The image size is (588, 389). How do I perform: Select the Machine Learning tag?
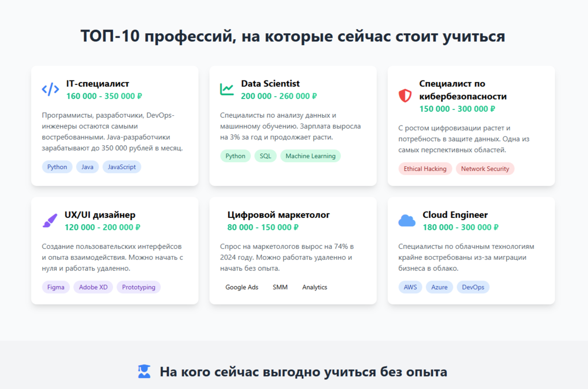pyautogui.click(x=310, y=156)
